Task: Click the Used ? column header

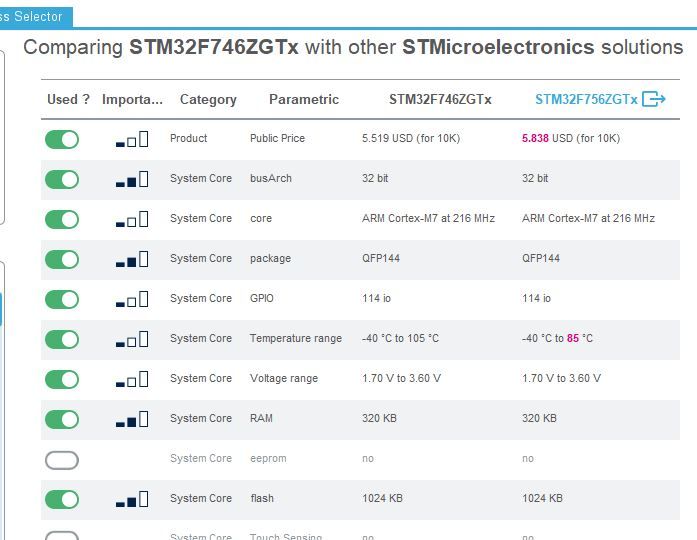Action: [x=68, y=99]
